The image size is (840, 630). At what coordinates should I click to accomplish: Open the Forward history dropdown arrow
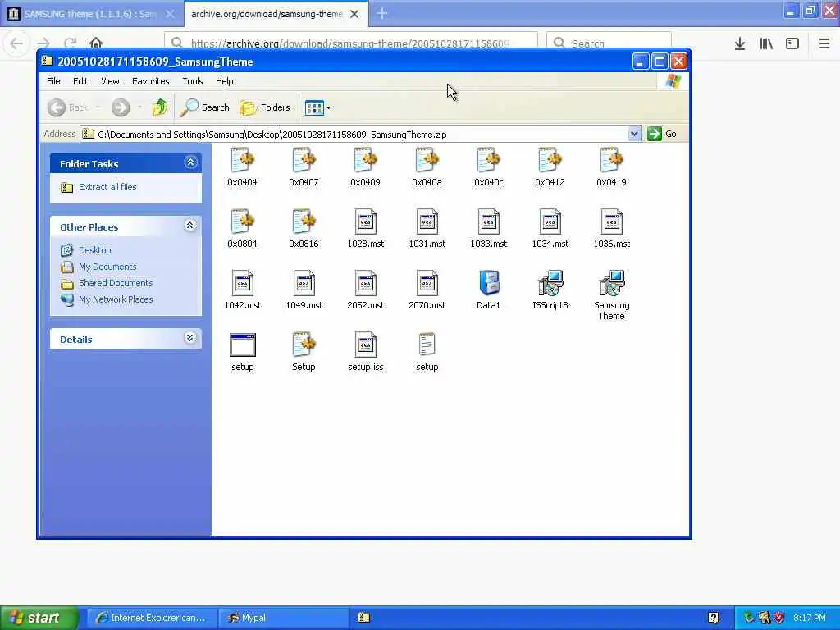tap(139, 107)
